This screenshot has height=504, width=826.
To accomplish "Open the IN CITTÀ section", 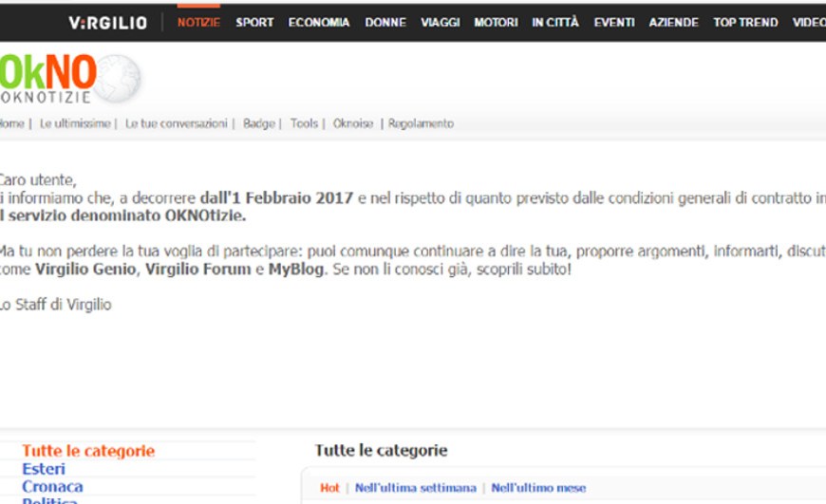I will 555,22.
